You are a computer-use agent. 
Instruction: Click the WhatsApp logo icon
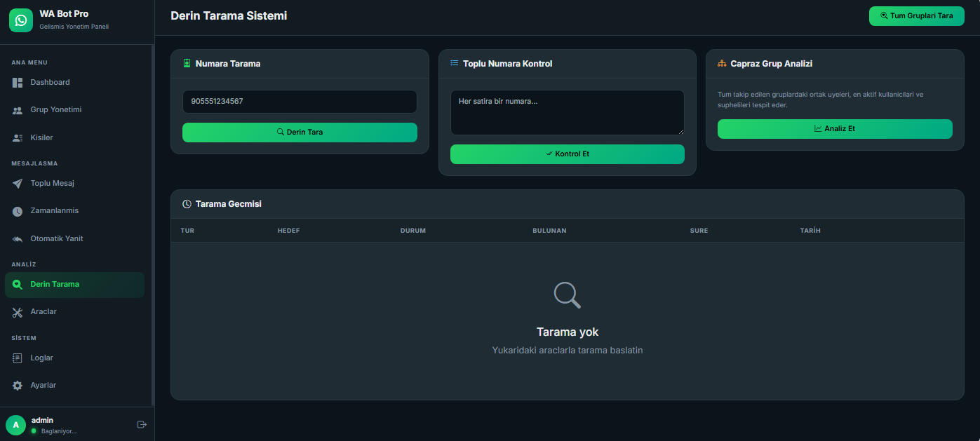pyautogui.click(x=21, y=20)
